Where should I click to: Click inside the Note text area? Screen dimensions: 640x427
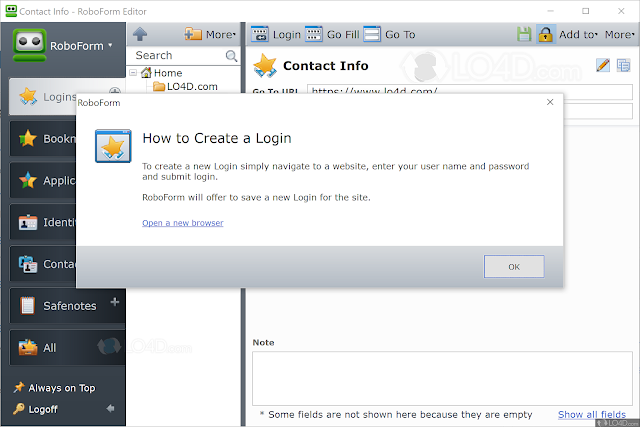point(442,378)
